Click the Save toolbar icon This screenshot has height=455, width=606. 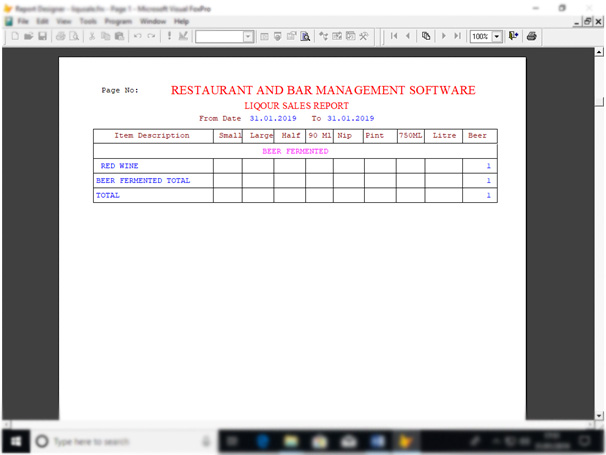pos(43,36)
